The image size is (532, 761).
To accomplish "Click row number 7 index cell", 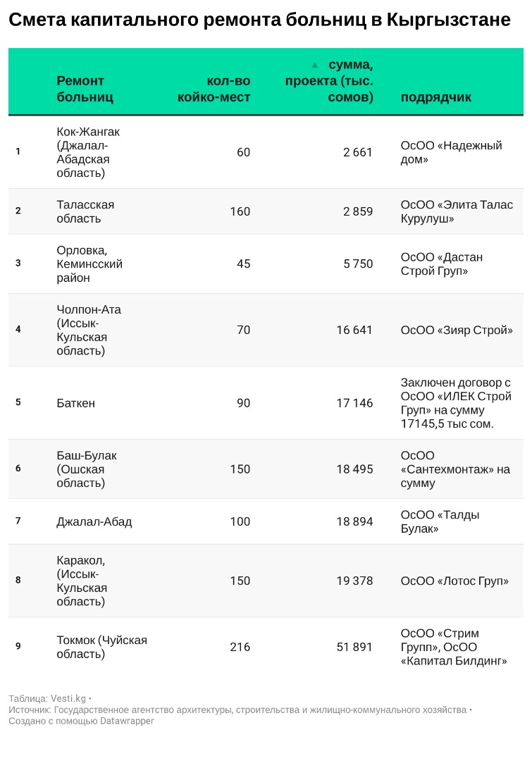I will [x=18, y=521].
